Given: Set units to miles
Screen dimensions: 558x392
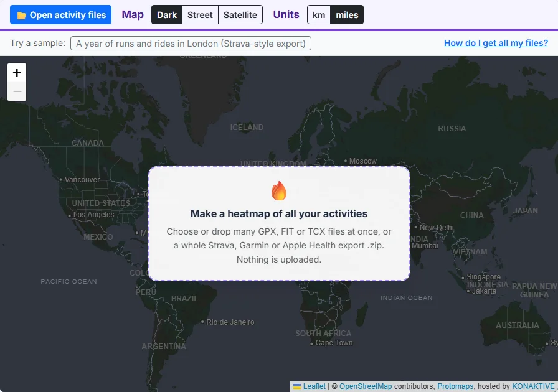Looking at the screenshot, I should [x=347, y=15].
